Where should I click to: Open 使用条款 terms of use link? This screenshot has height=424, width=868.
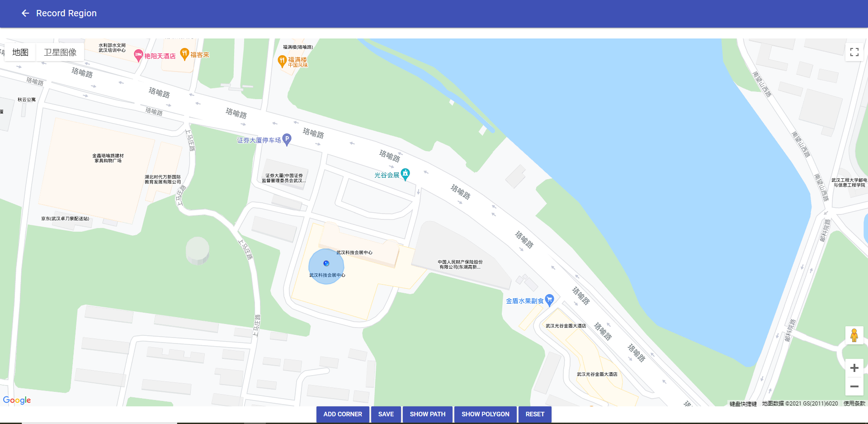click(854, 404)
